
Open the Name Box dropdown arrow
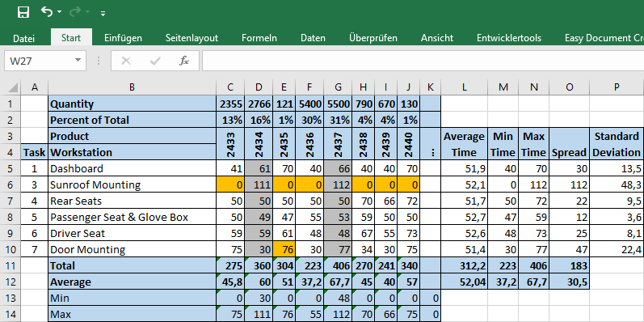click(78, 61)
